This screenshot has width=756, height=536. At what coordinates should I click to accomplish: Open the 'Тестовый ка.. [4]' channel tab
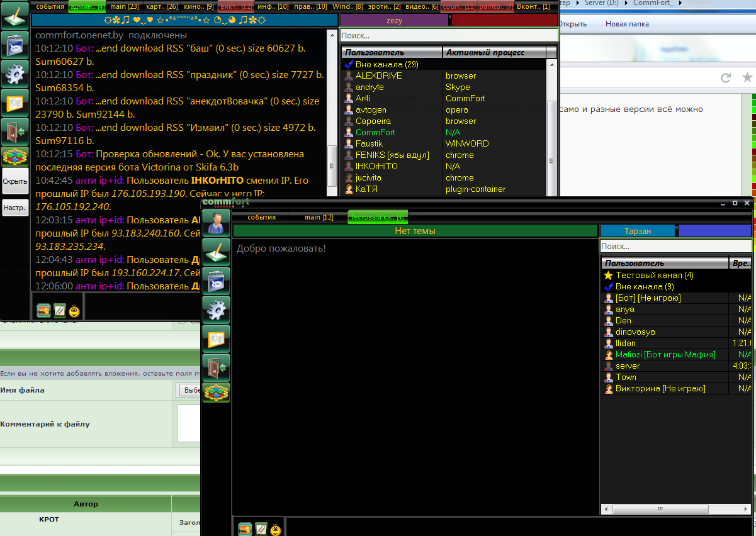tap(377, 217)
